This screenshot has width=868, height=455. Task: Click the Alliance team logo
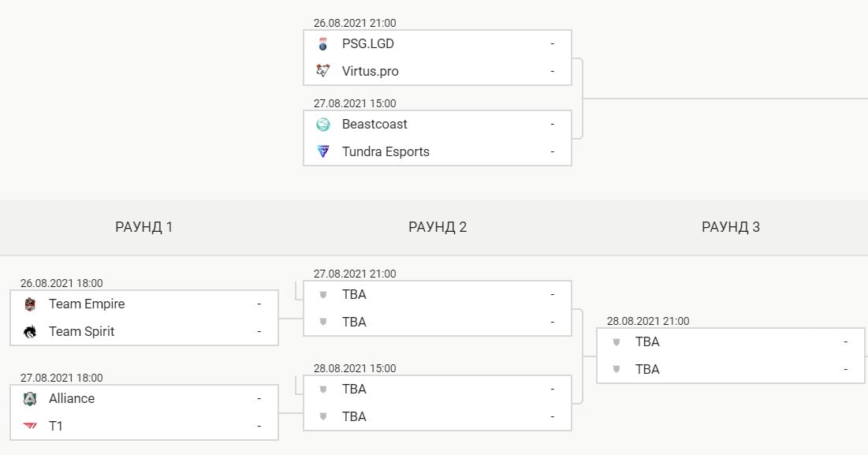30,398
